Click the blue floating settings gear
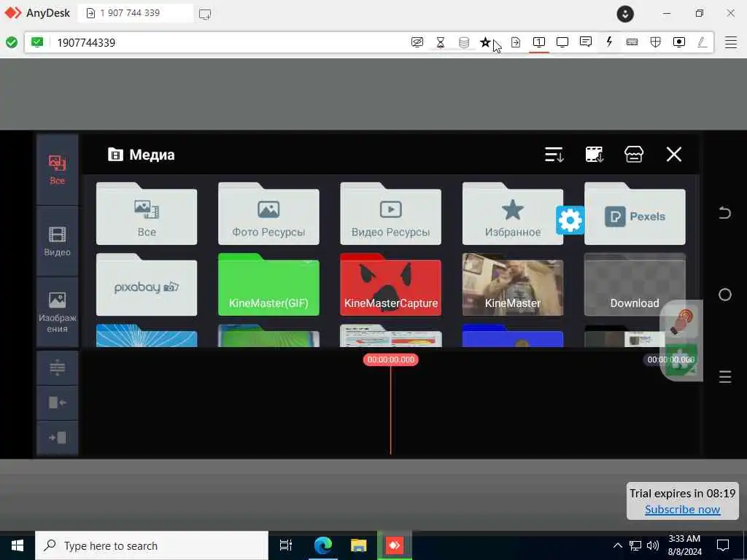The height and width of the screenshot is (560, 747). tap(570, 220)
